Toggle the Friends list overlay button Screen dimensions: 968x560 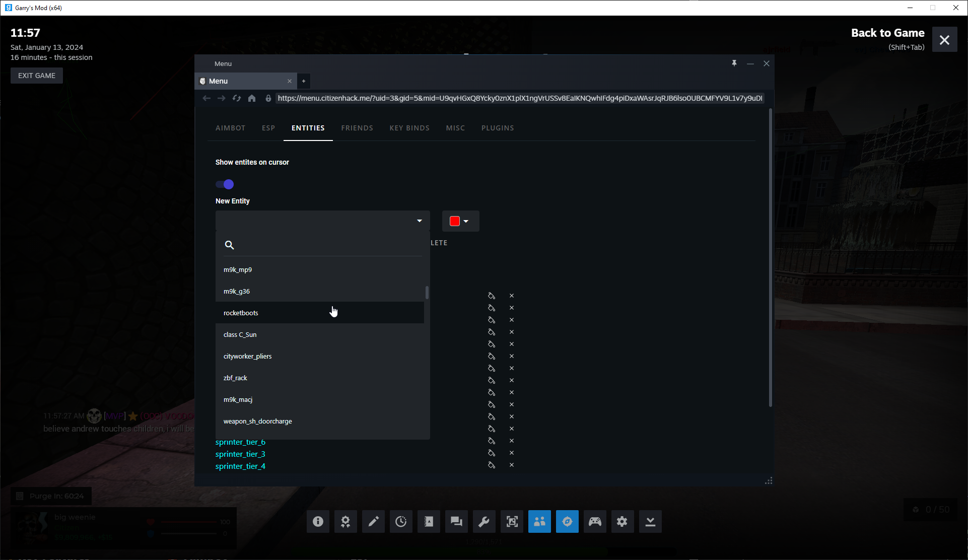[539, 522]
